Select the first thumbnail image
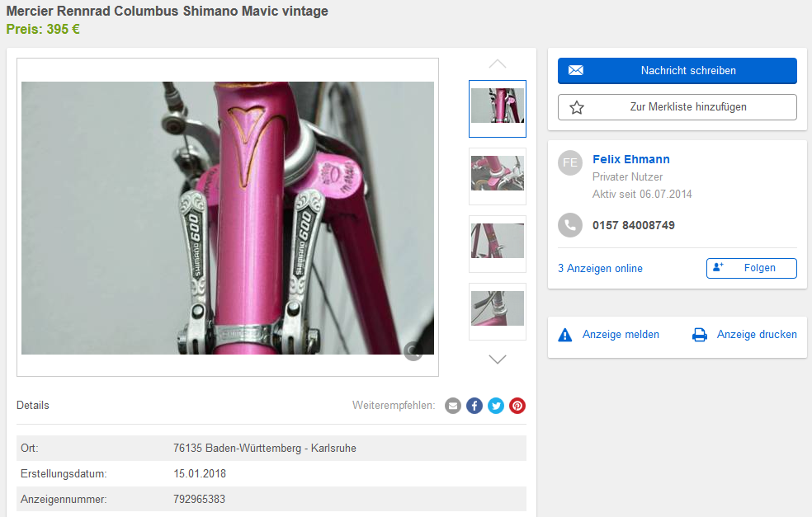 pos(498,108)
